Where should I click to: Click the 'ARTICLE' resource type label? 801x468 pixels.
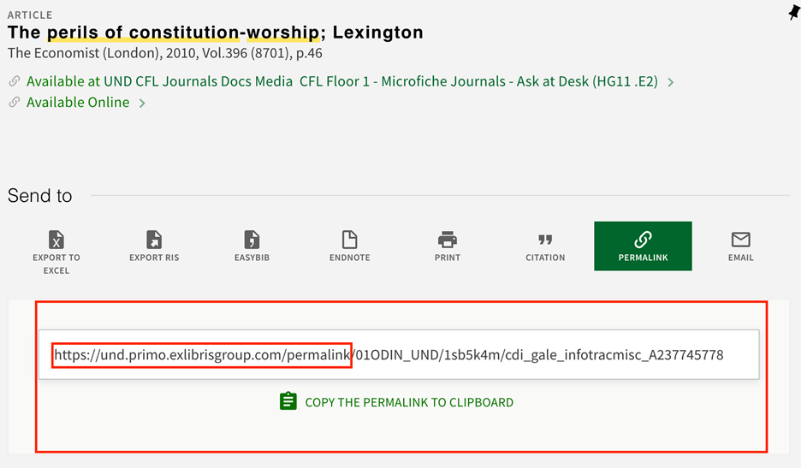[30, 15]
